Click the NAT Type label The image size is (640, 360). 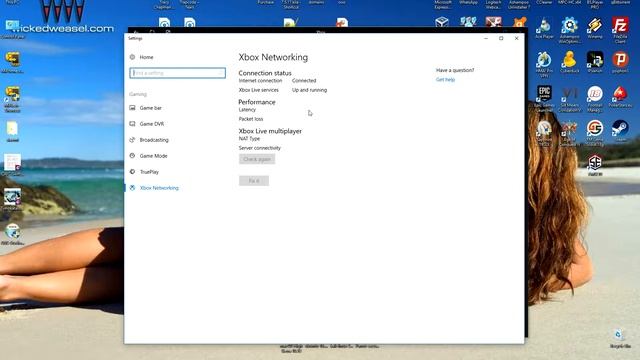[x=249, y=139]
